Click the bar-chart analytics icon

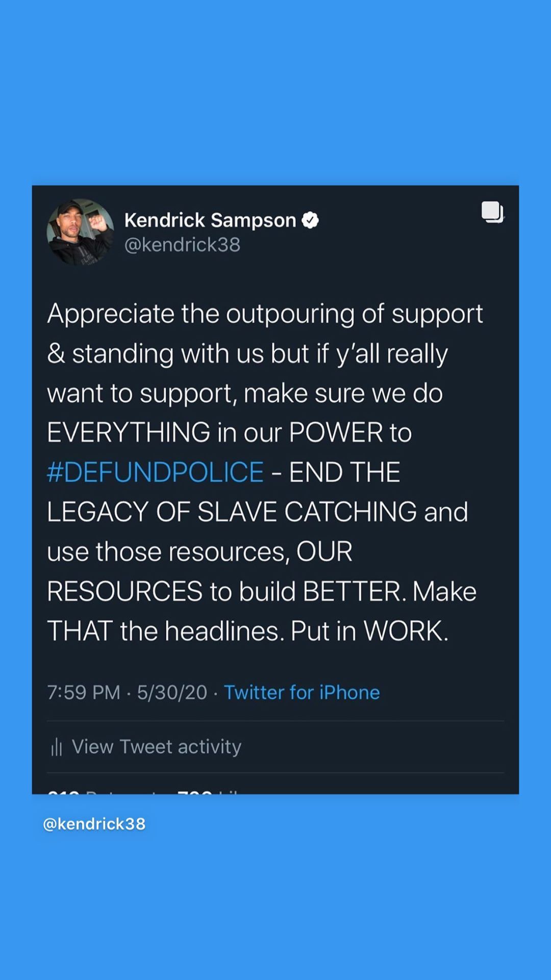[x=57, y=747]
